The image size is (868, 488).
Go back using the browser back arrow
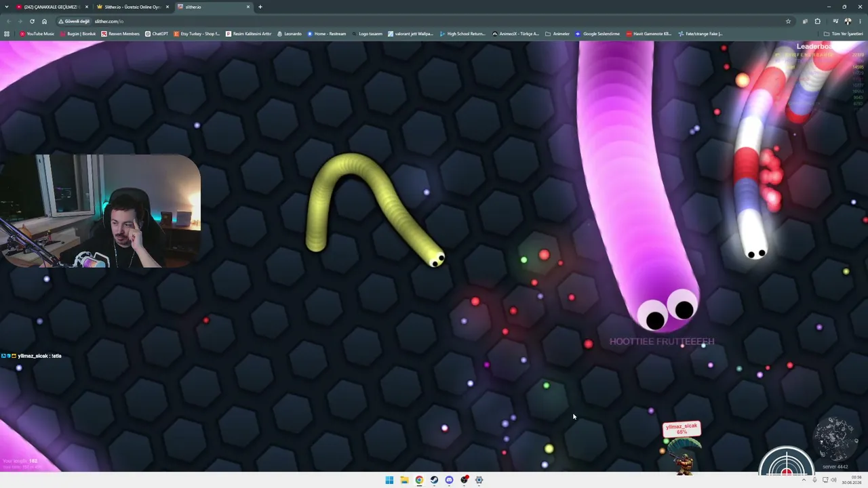(7, 21)
